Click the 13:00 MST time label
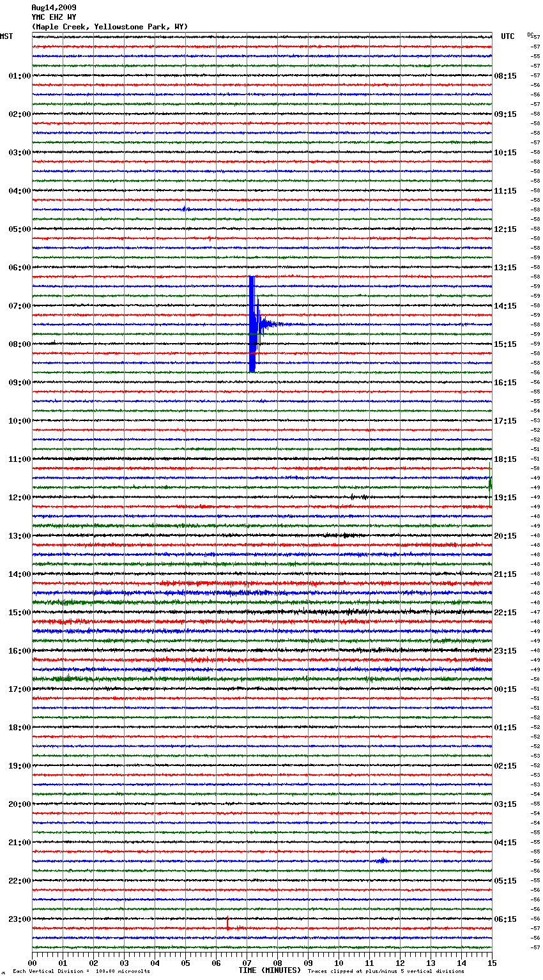This screenshot has height=980, width=543. coord(20,536)
